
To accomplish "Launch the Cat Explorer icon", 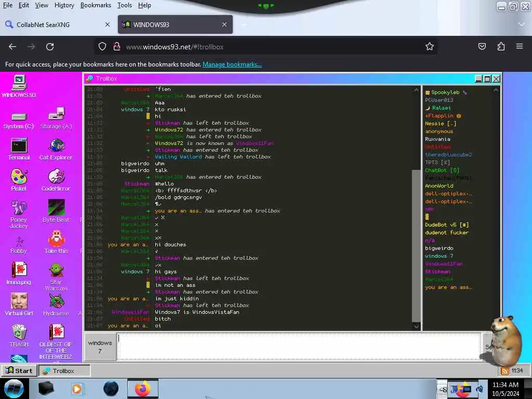I will pyautogui.click(x=56, y=149).
